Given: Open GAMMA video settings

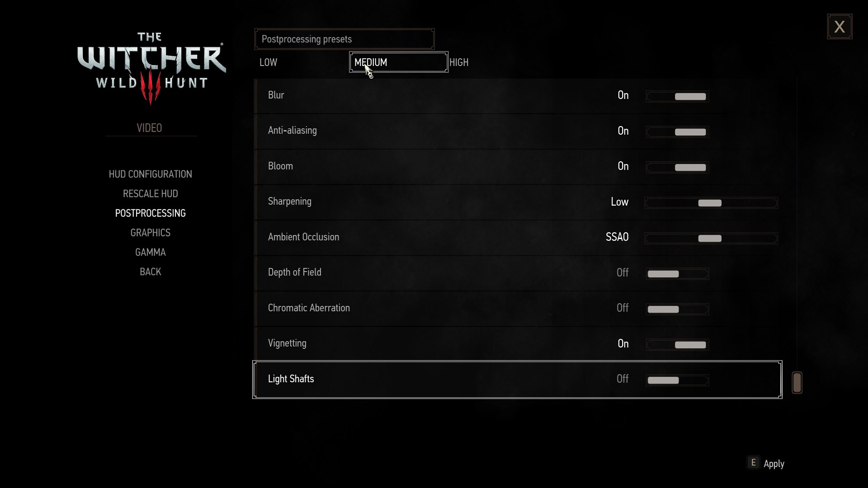Looking at the screenshot, I should click(150, 252).
